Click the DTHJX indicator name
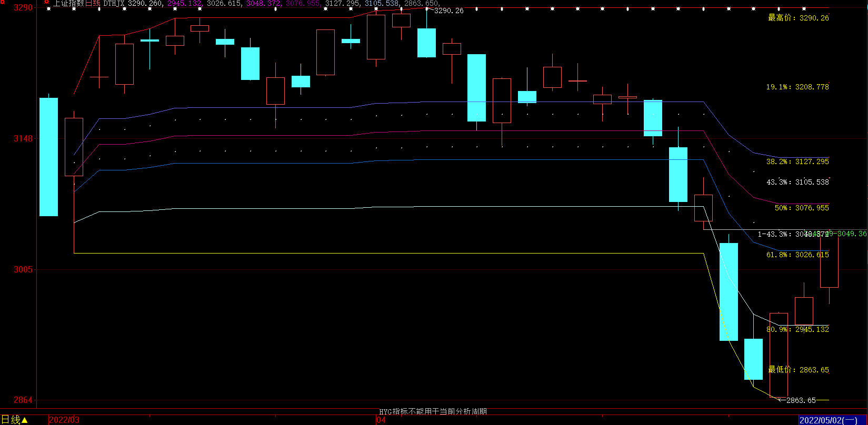The width and height of the screenshot is (868, 425). 114,3
